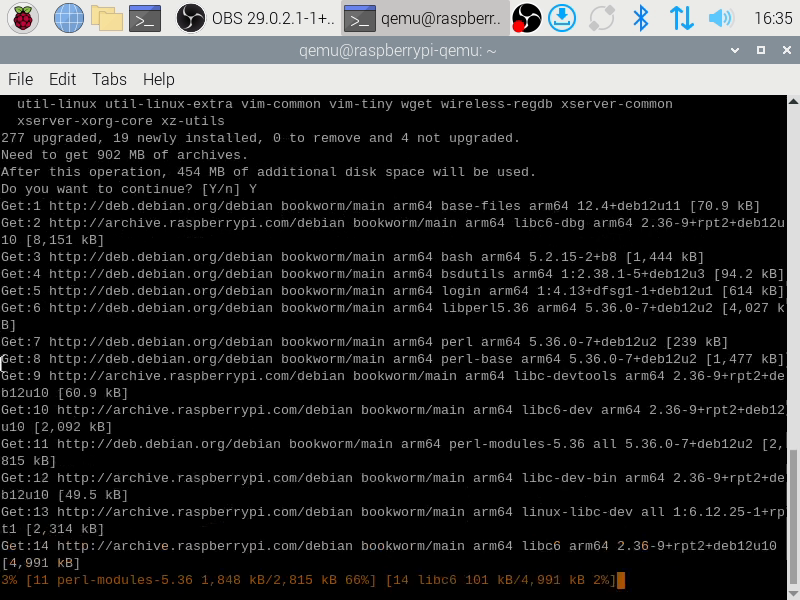Click 'Need to get 902 MB of archives.'
Screen dimensions: 800x600
(124, 155)
